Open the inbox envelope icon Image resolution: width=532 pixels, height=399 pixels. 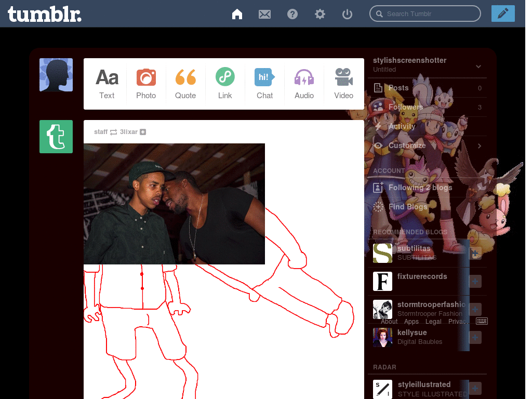click(265, 14)
